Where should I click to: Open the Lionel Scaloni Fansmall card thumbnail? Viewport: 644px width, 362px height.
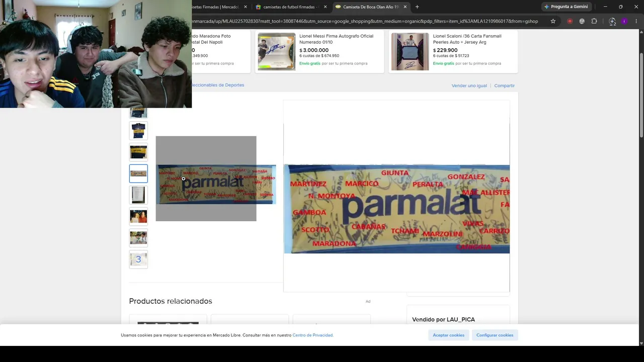410,51
